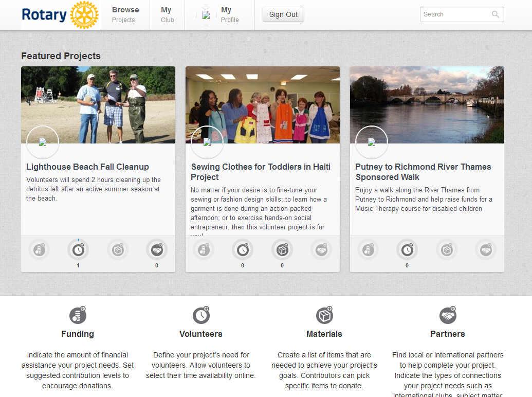The height and width of the screenshot is (397, 532).
Task: Click the large Volunteers clock icon
Action: (201, 315)
